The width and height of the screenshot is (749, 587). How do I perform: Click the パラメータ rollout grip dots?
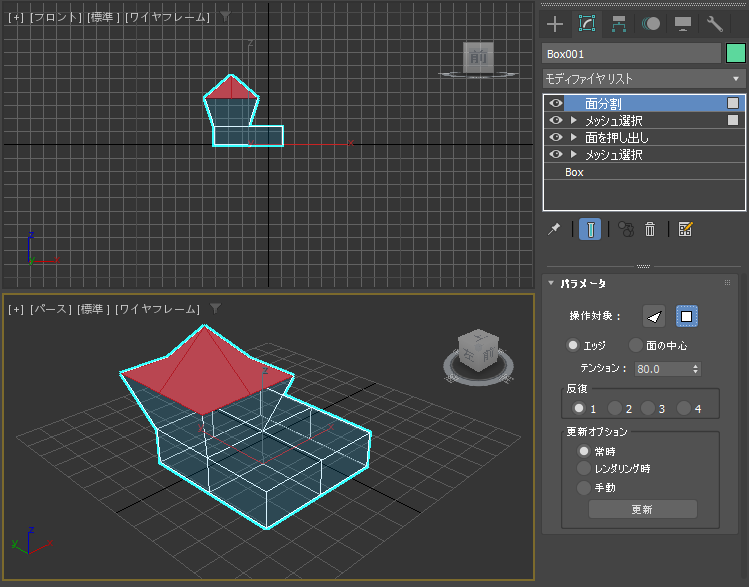pyautogui.click(x=728, y=283)
